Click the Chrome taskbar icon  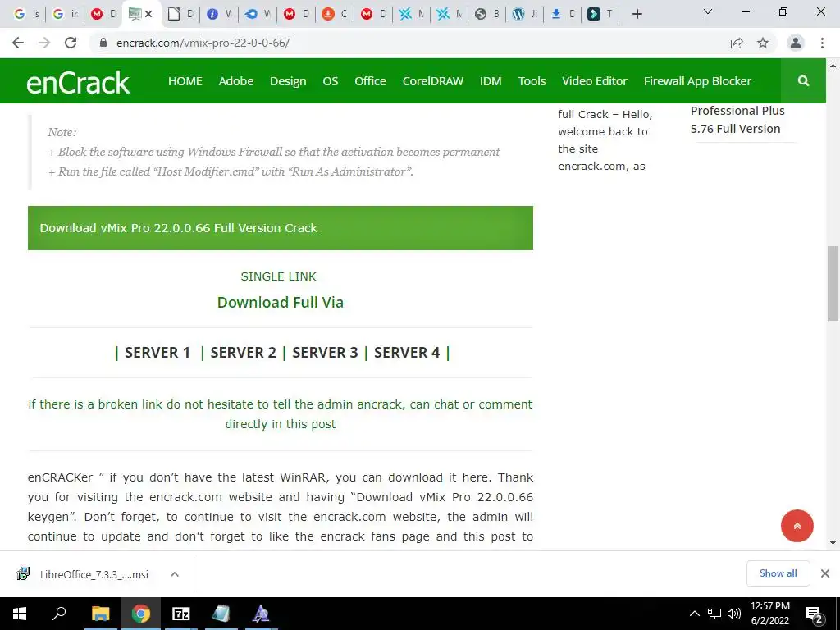[141, 614]
